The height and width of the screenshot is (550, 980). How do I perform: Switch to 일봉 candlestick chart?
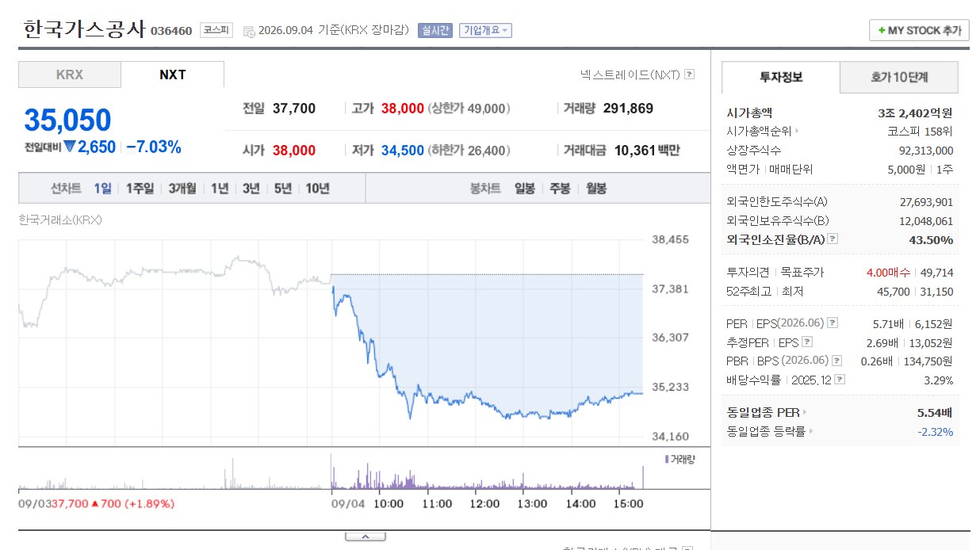coord(525,189)
